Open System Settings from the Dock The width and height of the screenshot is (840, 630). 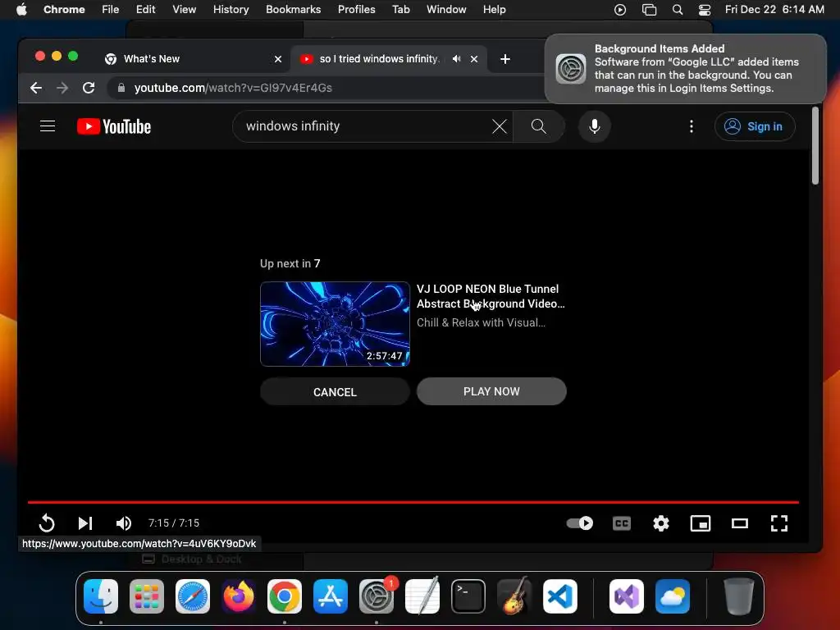(x=376, y=596)
